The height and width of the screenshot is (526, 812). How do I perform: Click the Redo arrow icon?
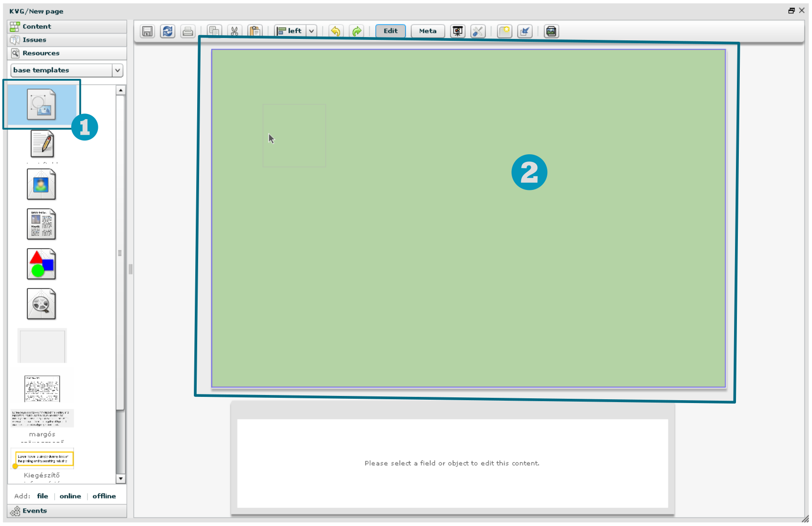point(356,31)
